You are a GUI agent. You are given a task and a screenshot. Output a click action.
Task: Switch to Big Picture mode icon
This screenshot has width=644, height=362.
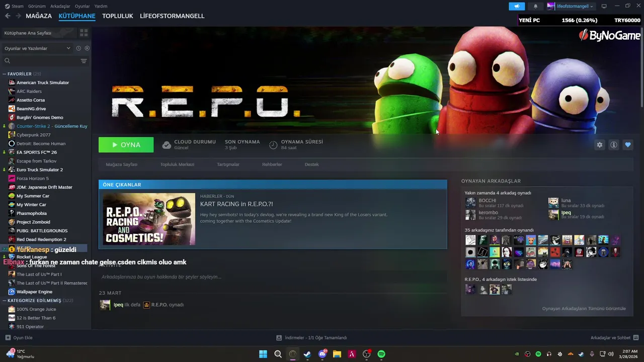(x=604, y=6)
